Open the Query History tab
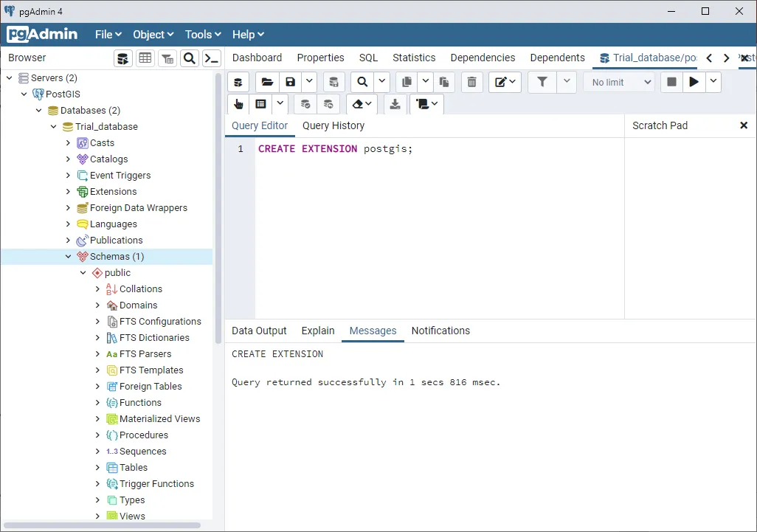Viewport: 757px width, 532px height. tap(333, 126)
